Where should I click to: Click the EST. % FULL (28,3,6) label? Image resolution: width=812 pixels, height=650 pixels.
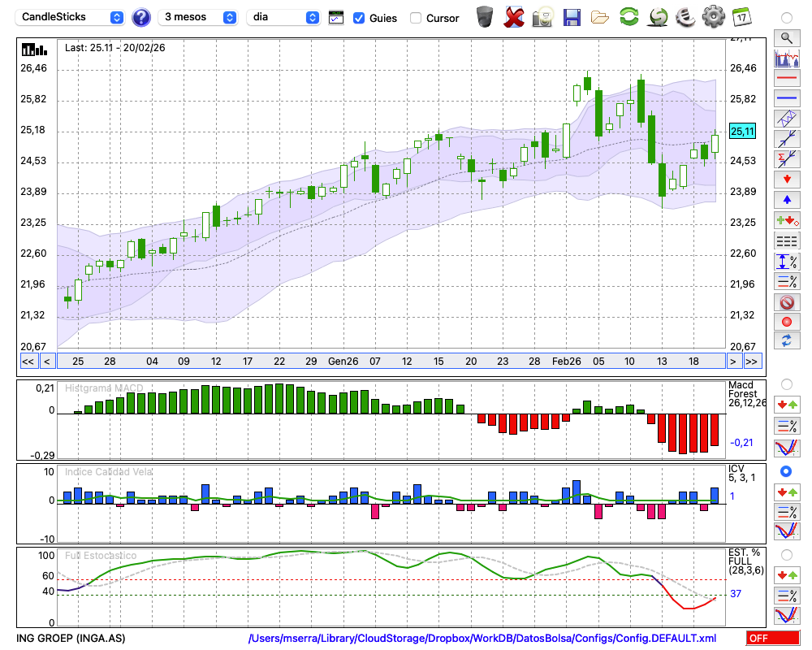[746, 561]
